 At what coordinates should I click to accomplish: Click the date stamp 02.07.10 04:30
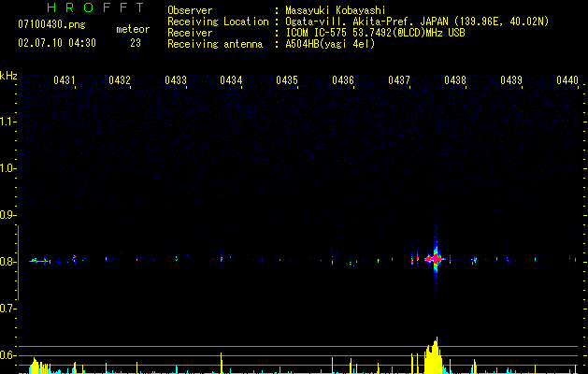[x=57, y=43]
